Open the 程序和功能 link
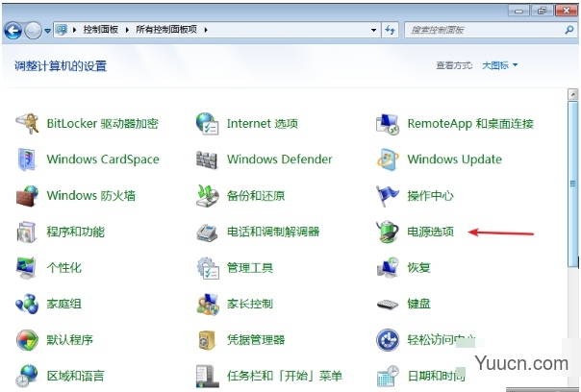 (x=76, y=232)
